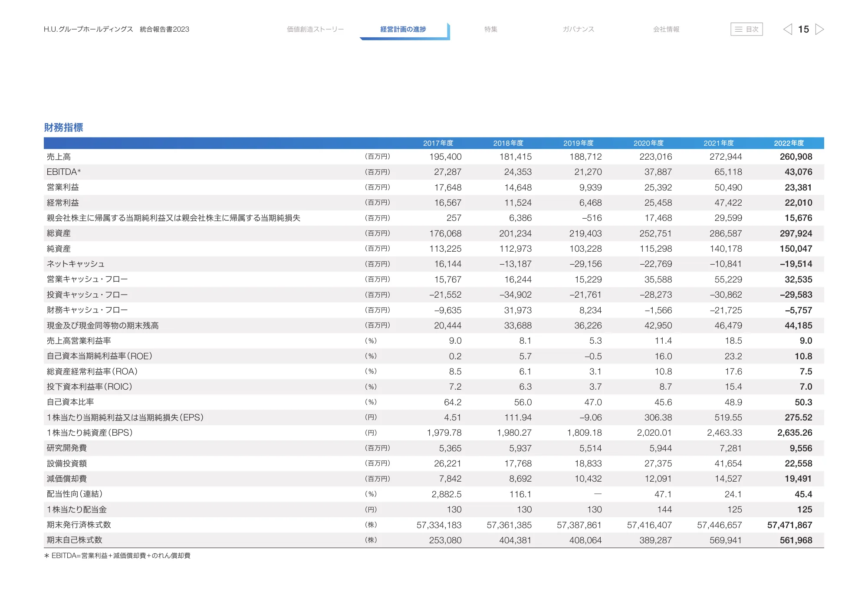Switch to the 特集 tab
The image size is (868, 614).
491,29
